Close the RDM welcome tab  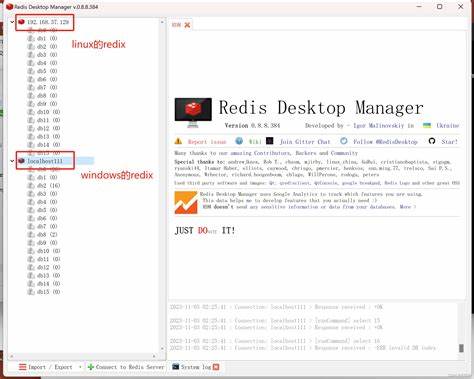187,25
